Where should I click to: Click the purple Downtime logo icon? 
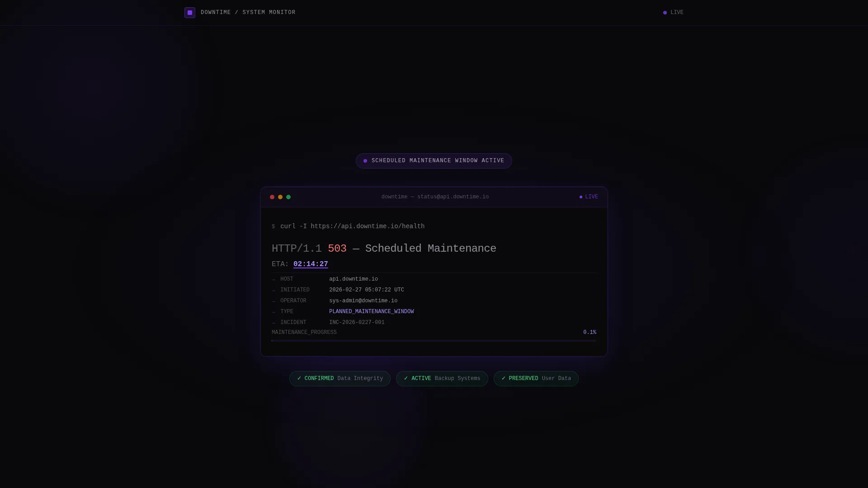[190, 13]
